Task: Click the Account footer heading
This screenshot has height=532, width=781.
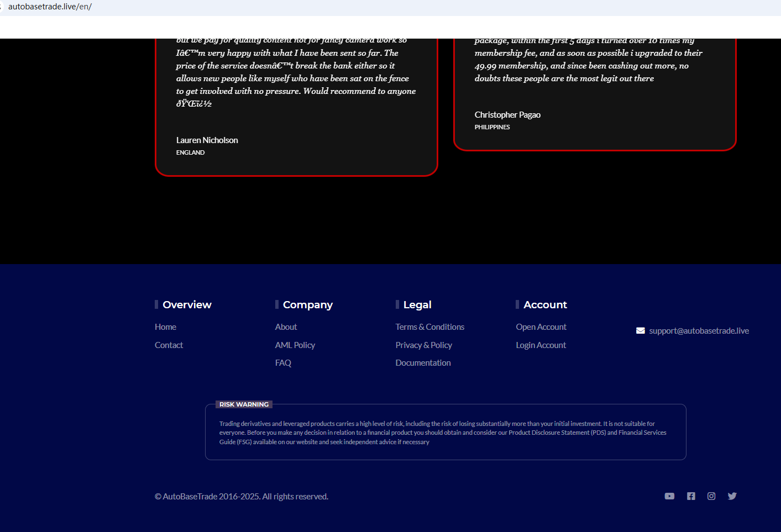Action: tap(546, 305)
